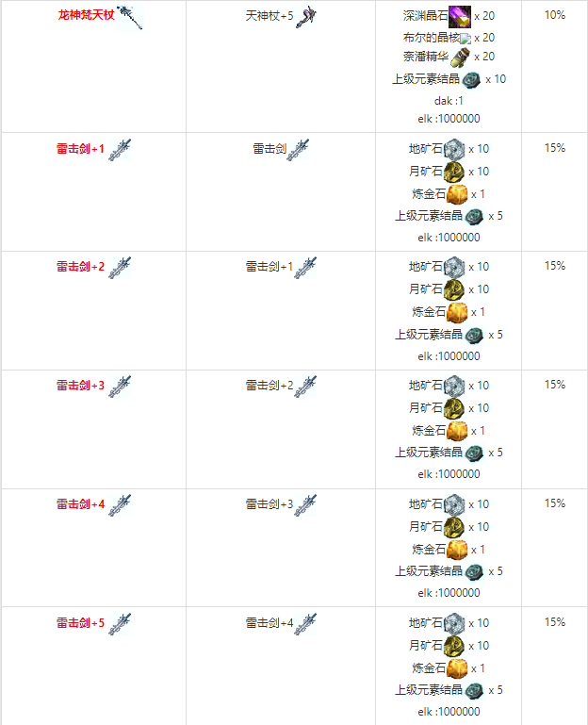Click the base 雷击剑 material sword icon

298,150
